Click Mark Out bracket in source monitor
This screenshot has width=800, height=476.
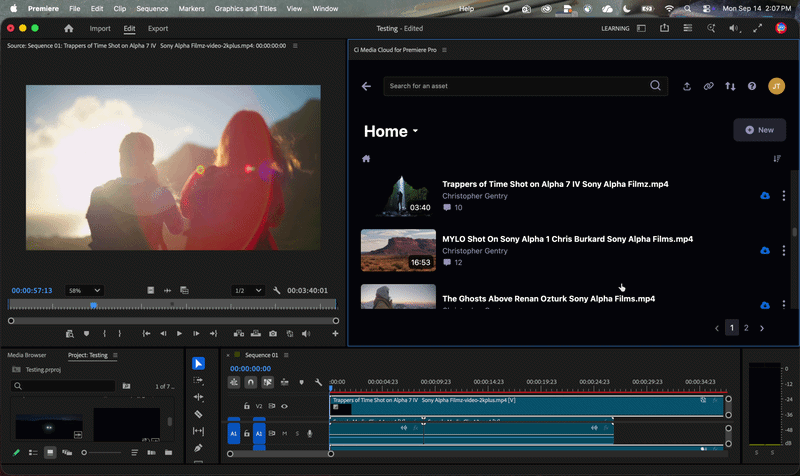120,334
